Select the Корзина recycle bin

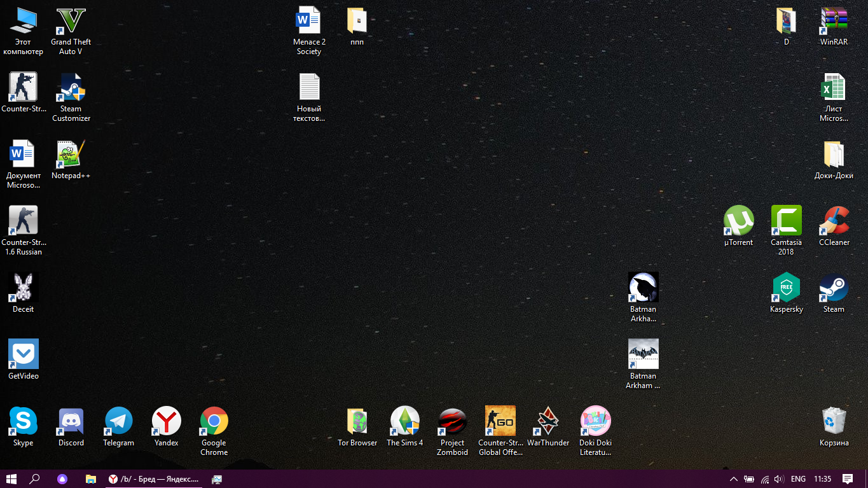[x=834, y=427]
